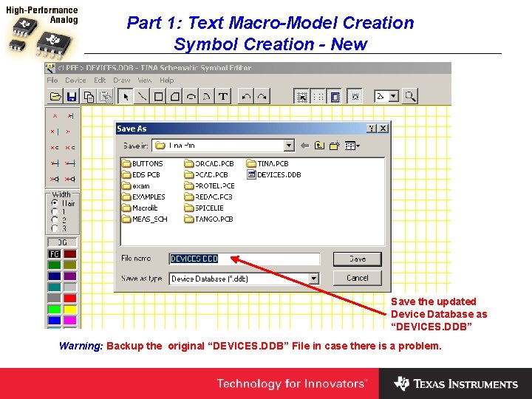The width and height of the screenshot is (532, 399).
Task: Click the Up One Level folder icon
Action: tap(319, 146)
